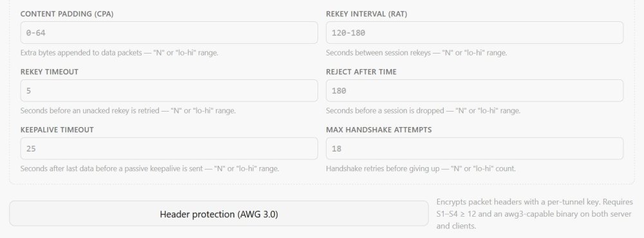Click the KEEPALIVE TIMEOUT label

57,130
